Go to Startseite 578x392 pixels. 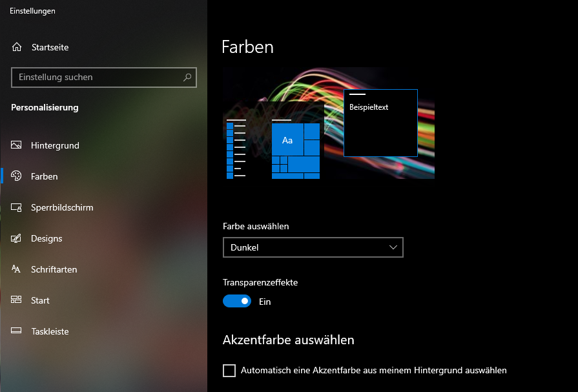click(x=50, y=47)
